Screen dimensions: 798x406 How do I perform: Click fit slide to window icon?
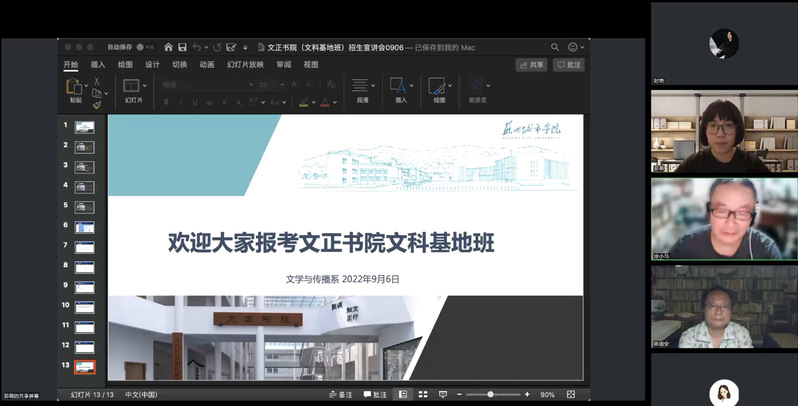coord(578,395)
